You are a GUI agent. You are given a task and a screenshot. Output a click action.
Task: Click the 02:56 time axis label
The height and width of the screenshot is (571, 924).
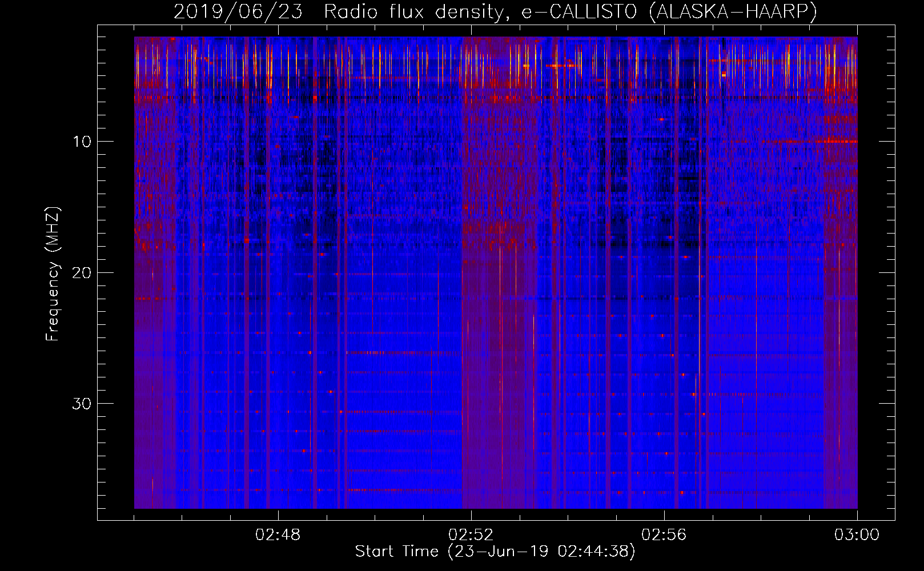coord(664,535)
